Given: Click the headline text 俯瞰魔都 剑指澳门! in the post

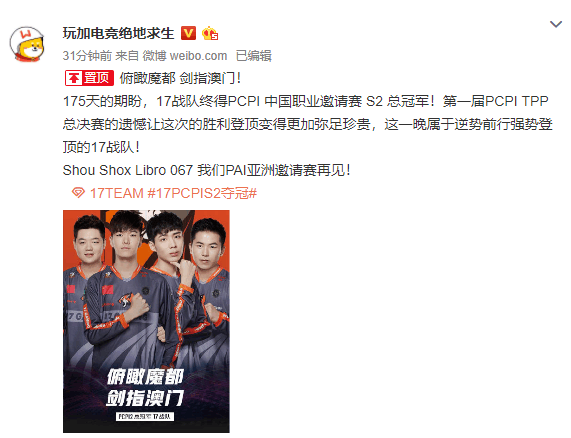Looking at the screenshot, I should coord(180,78).
